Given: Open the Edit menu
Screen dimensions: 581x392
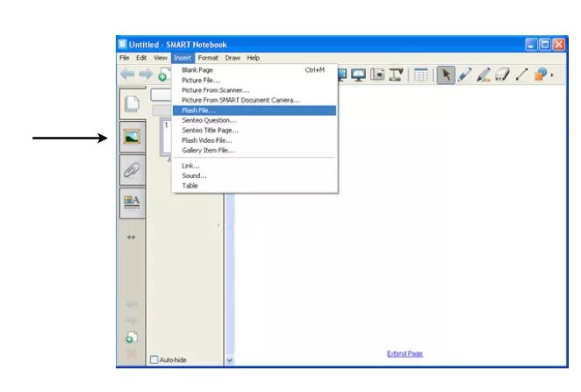Looking at the screenshot, I should pos(141,58).
